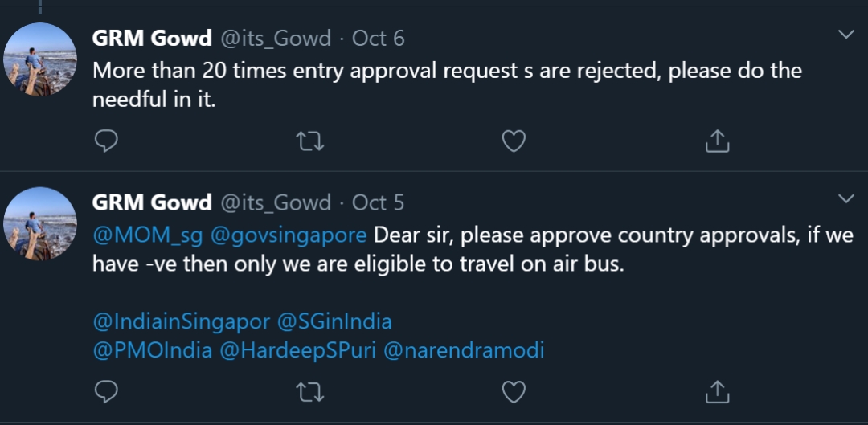
Task: Like the Oct 6 tweet
Action: point(514,141)
